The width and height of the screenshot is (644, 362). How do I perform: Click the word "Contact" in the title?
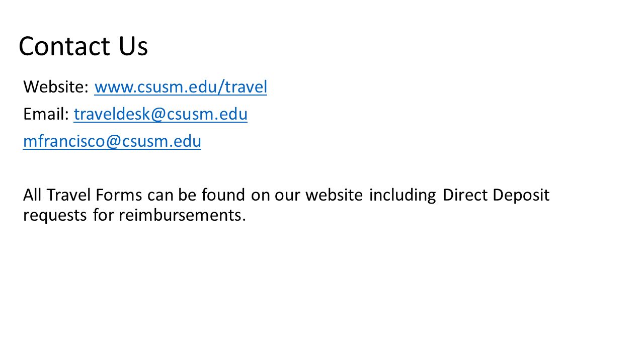[x=64, y=46]
